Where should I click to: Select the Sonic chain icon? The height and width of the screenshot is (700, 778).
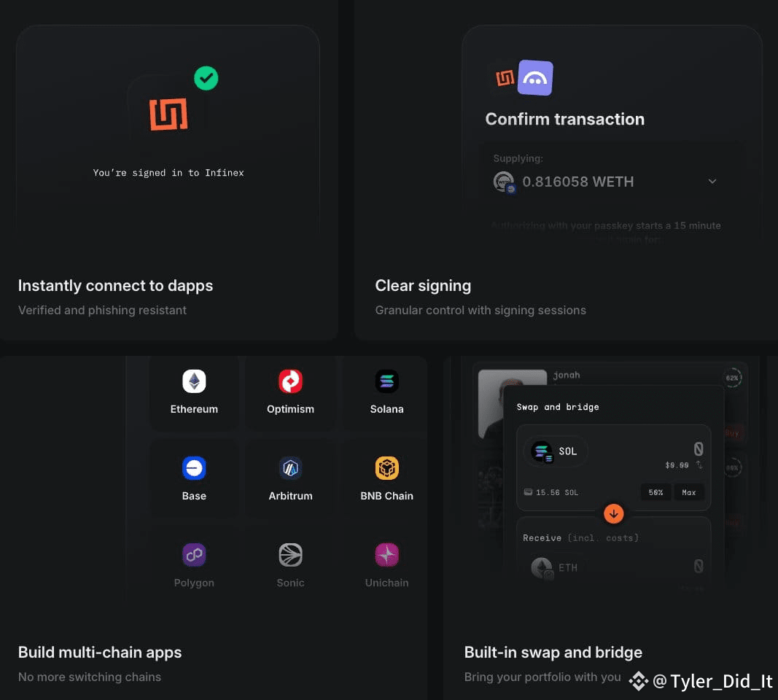pyautogui.click(x=290, y=555)
